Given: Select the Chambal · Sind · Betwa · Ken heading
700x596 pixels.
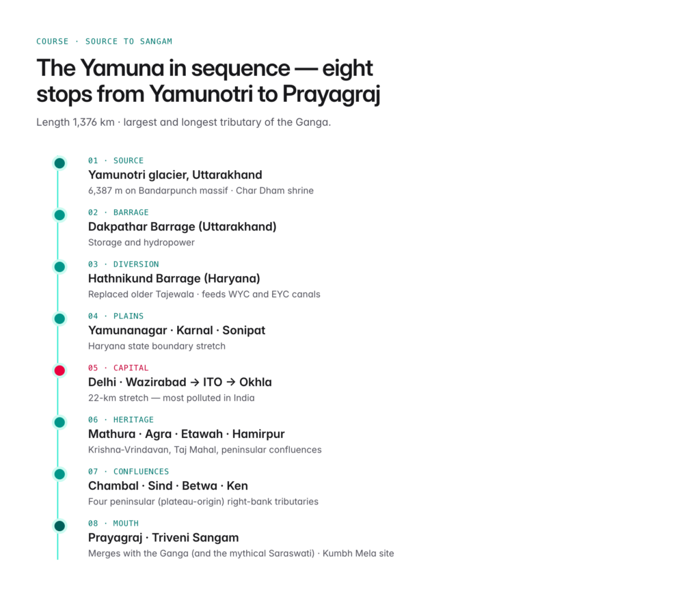Looking at the screenshot, I should click(x=168, y=486).
